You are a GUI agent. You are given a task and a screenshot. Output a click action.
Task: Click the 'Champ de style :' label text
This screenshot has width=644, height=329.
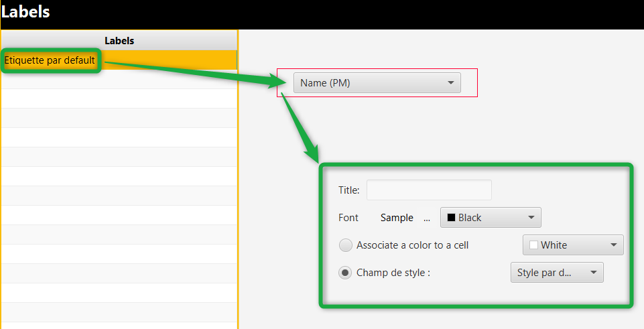393,273
